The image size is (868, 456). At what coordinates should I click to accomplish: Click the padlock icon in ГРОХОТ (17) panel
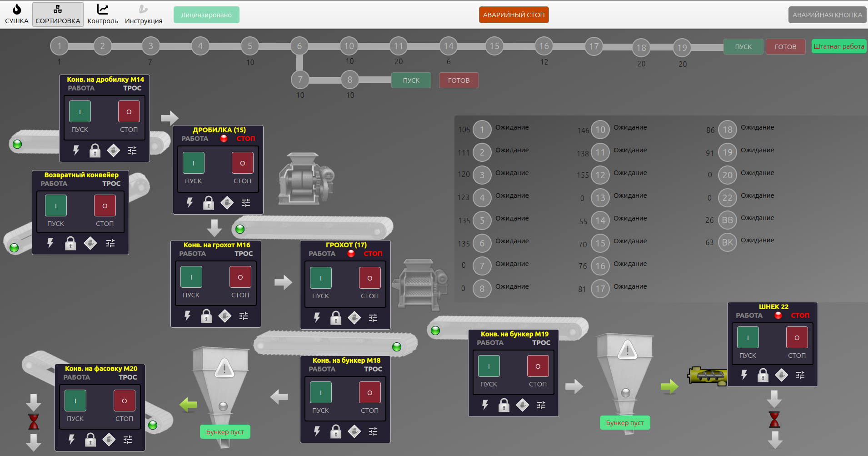point(336,317)
